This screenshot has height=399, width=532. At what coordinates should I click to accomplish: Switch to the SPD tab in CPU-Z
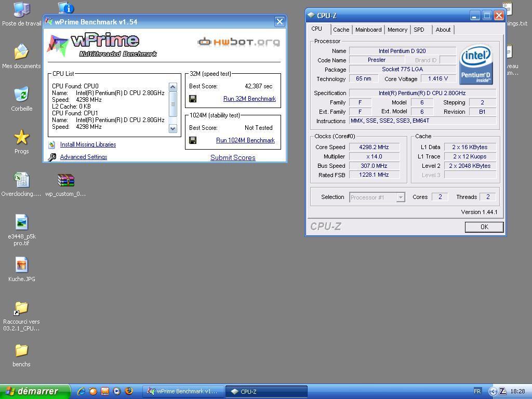click(419, 30)
